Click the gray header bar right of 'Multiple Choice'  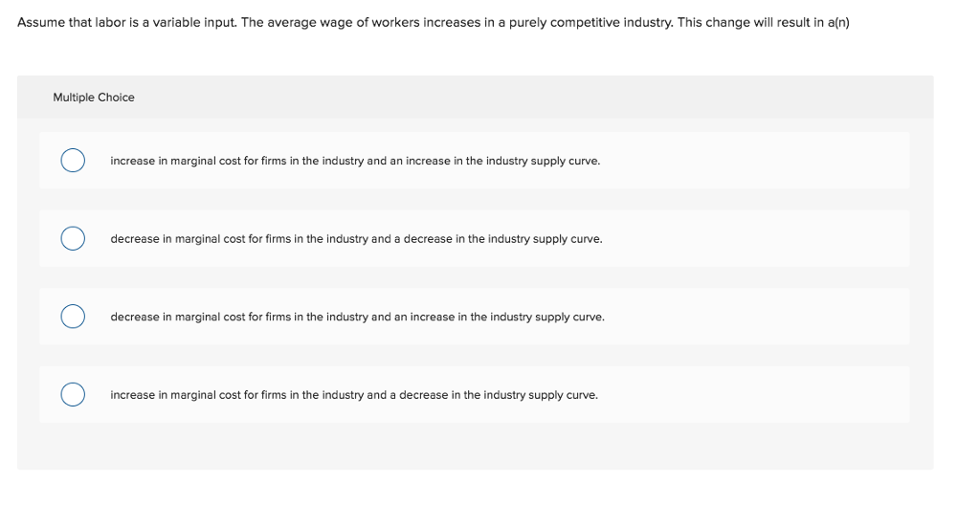[x=536, y=98]
